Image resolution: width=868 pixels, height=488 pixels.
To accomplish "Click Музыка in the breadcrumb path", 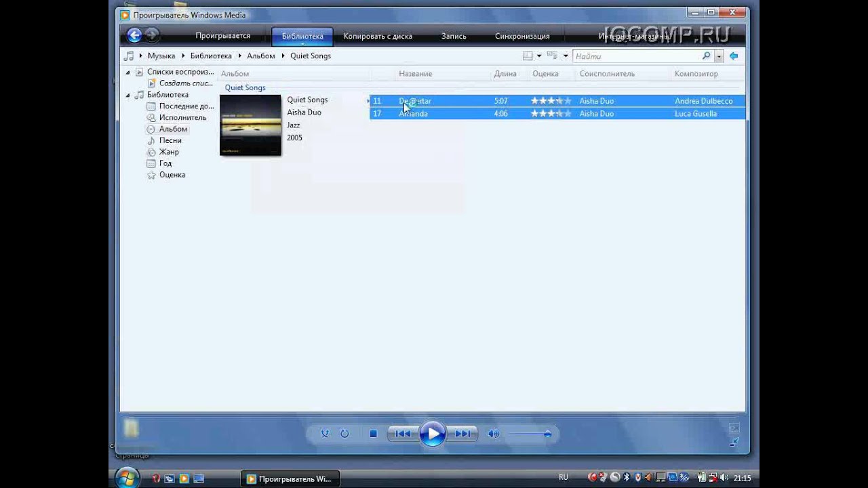I will click(x=161, y=56).
